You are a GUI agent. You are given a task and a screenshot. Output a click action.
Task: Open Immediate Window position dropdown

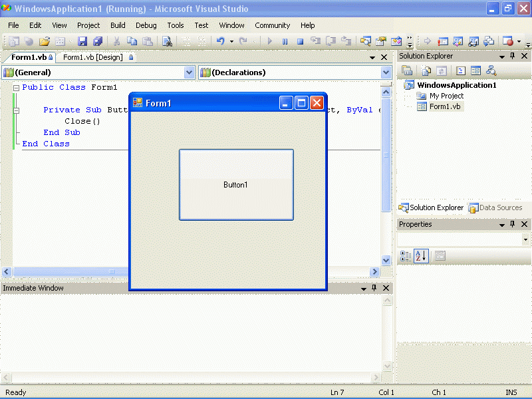363,289
